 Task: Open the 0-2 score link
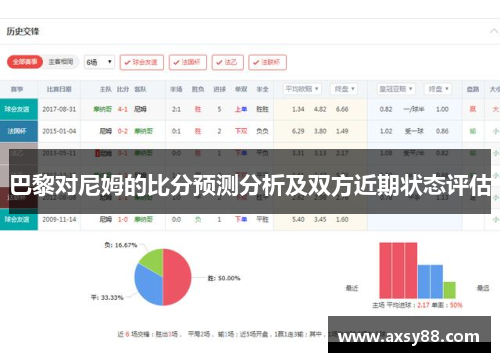pos(123,131)
